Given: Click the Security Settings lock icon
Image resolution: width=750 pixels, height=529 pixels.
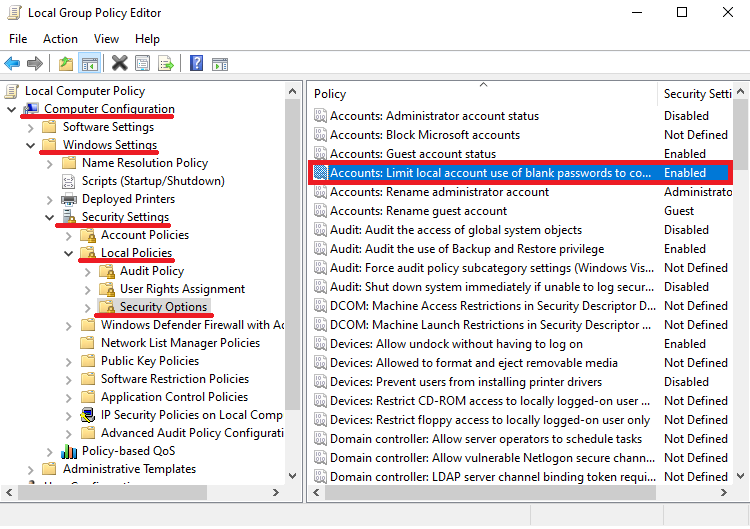Looking at the screenshot, I should [69, 217].
